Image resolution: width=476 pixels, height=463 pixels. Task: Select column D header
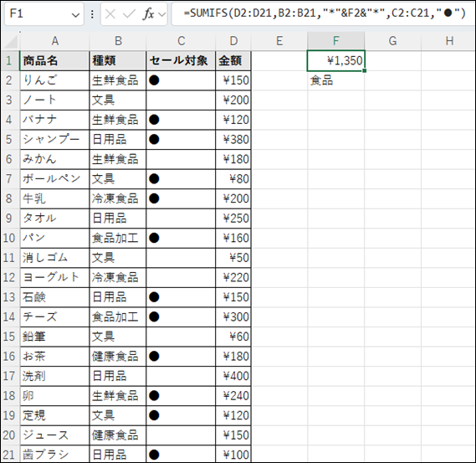(x=233, y=41)
